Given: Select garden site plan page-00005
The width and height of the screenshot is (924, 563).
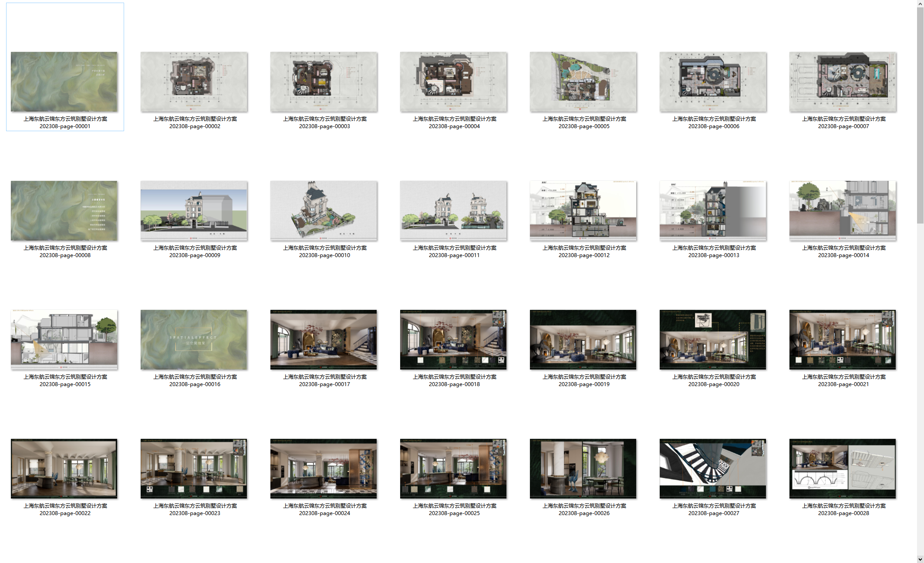Looking at the screenshot, I should click(583, 81).
